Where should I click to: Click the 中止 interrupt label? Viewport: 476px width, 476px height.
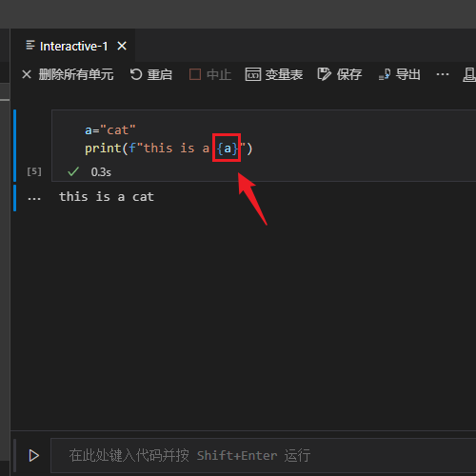(x=219, y=75)
